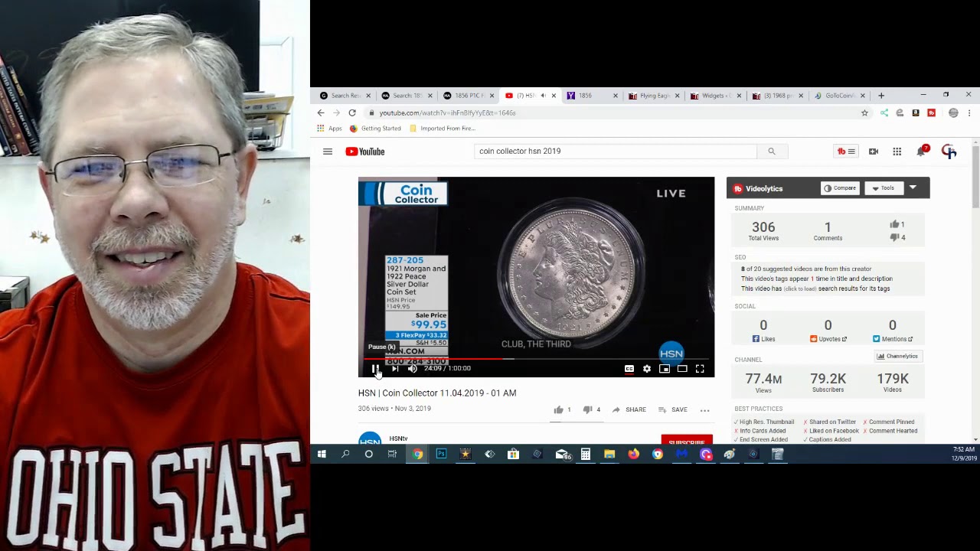
Task: Switch player to miniplayer mode
Action: [665, 369]
